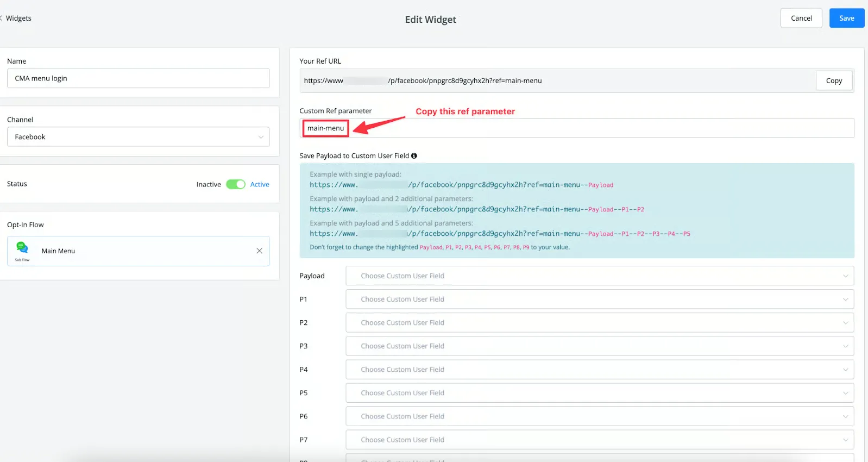868x462 pixels.
Task: Open the P2 custom user field dropdown
Action: [x=600, y=322]
